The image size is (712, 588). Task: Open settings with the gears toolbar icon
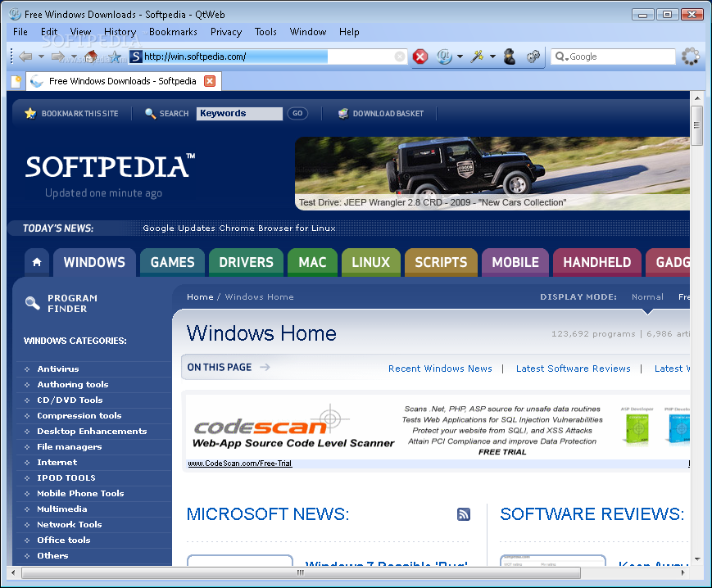[x=533, y=57]
